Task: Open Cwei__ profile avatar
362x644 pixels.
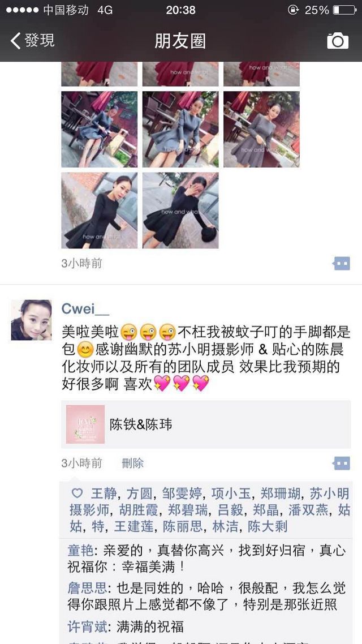Action: [31, 320]
